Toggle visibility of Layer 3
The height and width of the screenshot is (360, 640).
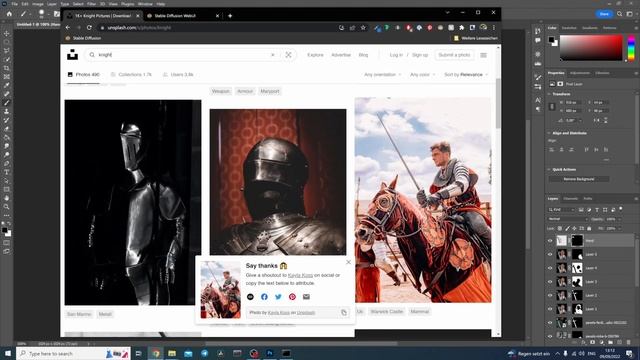550,282
